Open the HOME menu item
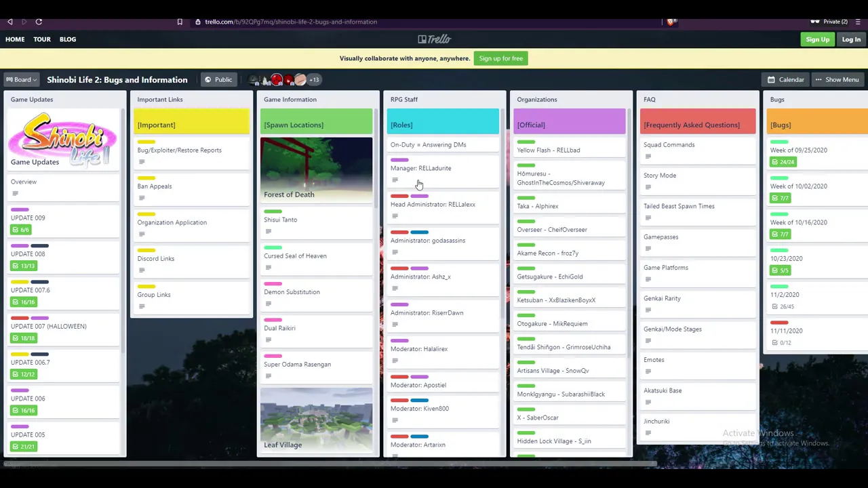 (x=15, y=39)
